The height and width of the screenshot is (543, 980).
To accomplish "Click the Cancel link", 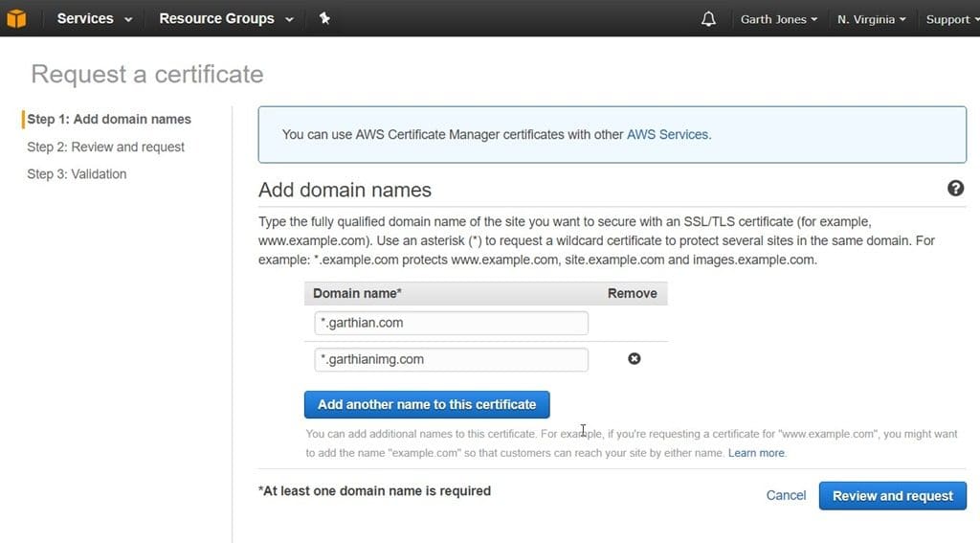I will pos(786,495).
